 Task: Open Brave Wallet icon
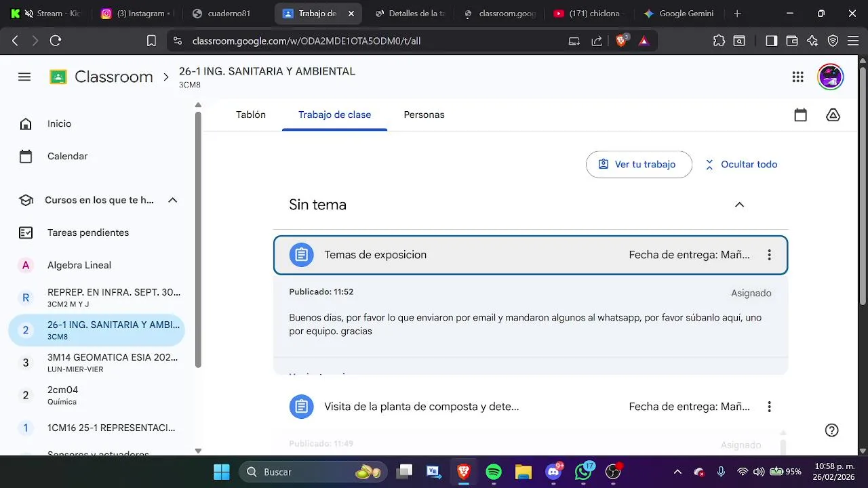pos(791,41)
